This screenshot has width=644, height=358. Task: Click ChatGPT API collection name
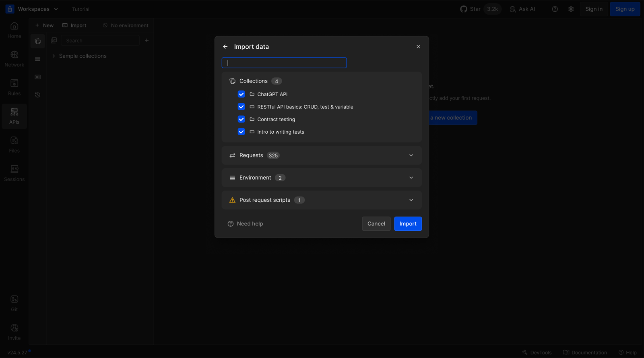coord(272,94)
